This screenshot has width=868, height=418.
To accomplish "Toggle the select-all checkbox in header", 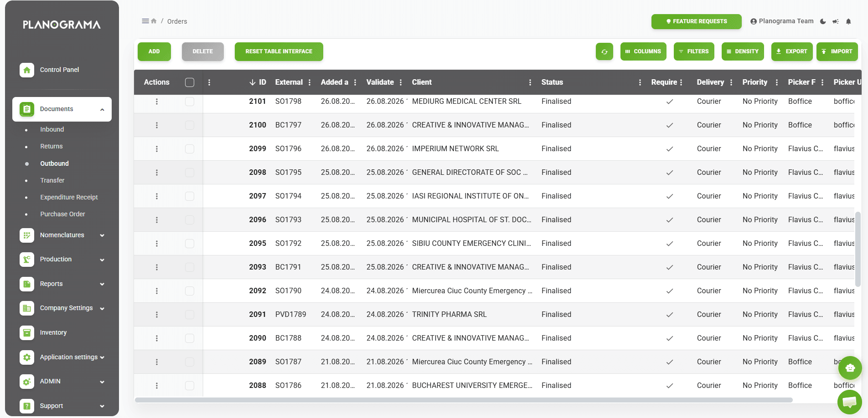I will [x=190, y=82].
